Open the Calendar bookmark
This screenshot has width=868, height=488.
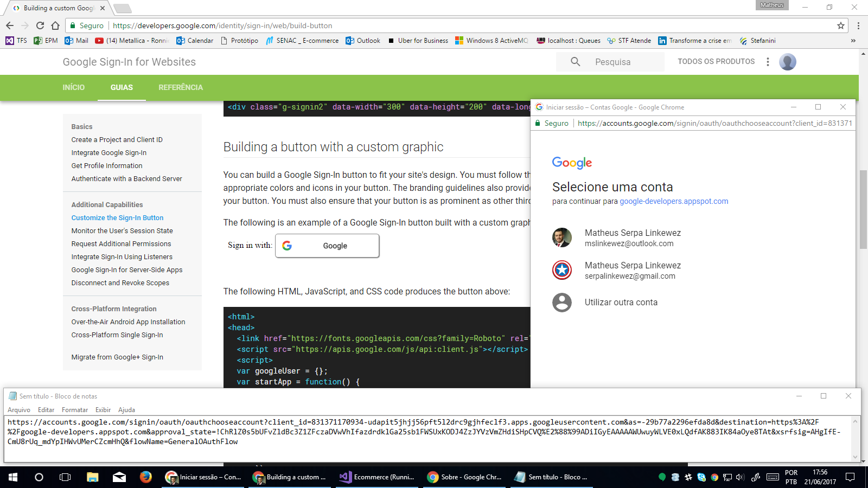[195, 40]
